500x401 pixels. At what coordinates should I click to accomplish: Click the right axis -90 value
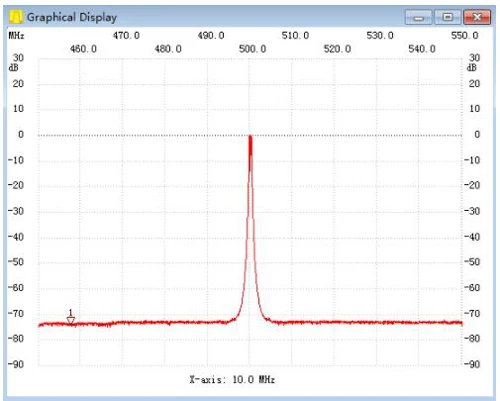tap(472, 364)
